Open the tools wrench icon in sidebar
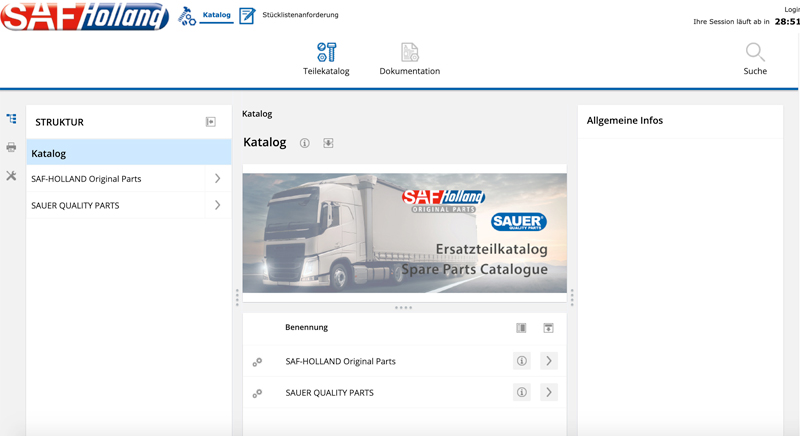The height and width of the screenshot is (436, 800). [11, 176]
